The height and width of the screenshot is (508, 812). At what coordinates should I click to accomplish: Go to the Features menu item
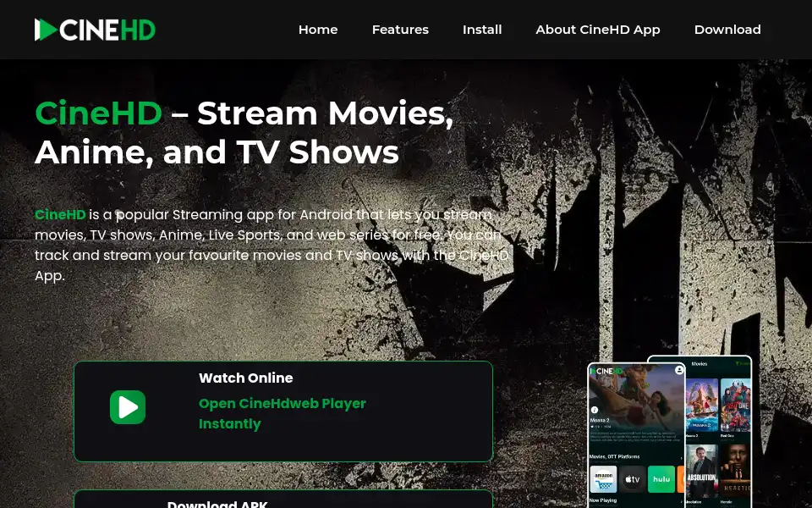400,30
